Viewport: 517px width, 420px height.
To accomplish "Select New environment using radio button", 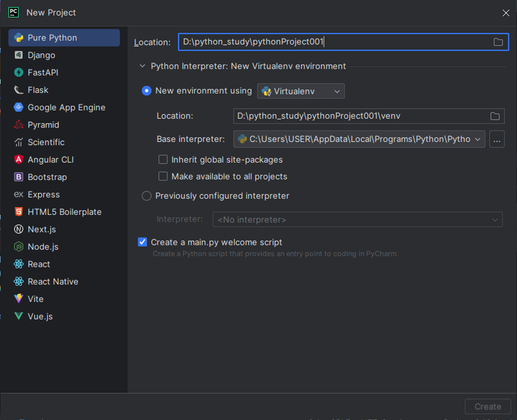I will coord(146,91).
